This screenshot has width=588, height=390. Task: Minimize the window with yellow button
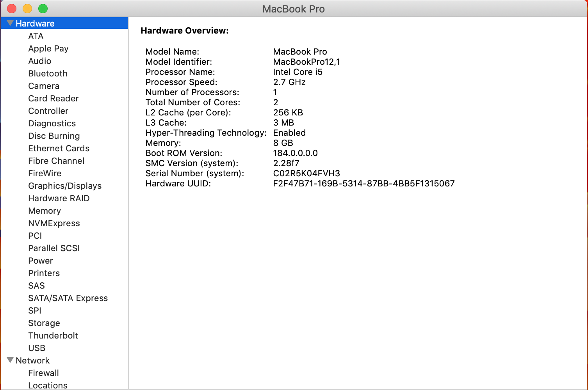click(27, 9)
